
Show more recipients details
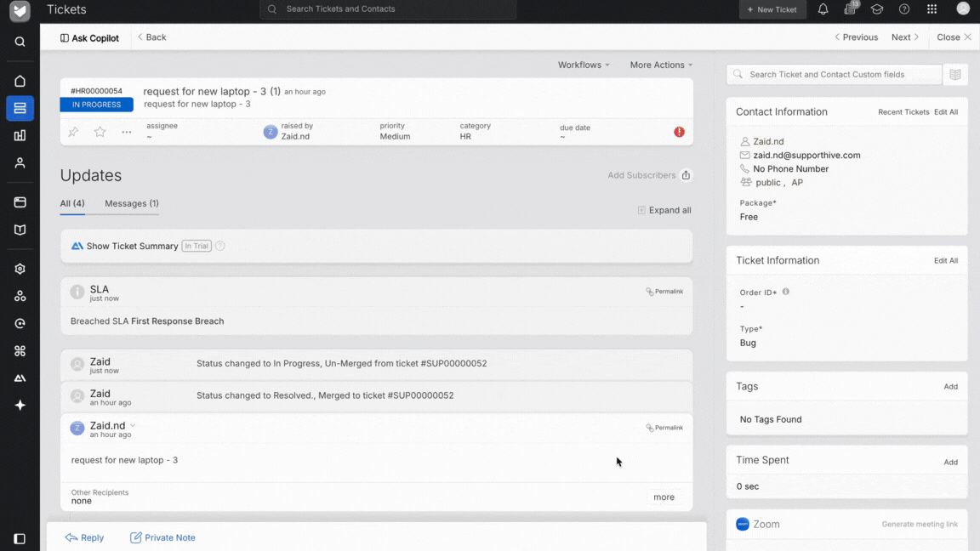click(664, 497)
